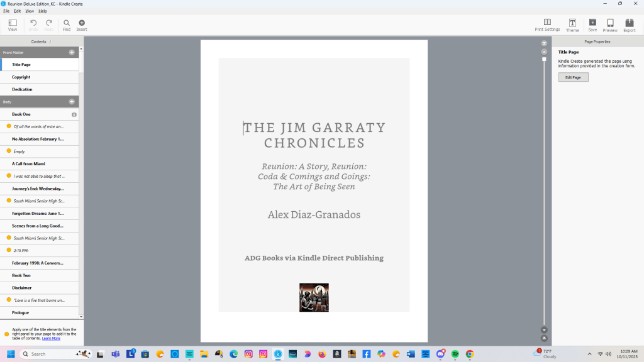Select the Copyright page in contents

[x=21, y=77]
